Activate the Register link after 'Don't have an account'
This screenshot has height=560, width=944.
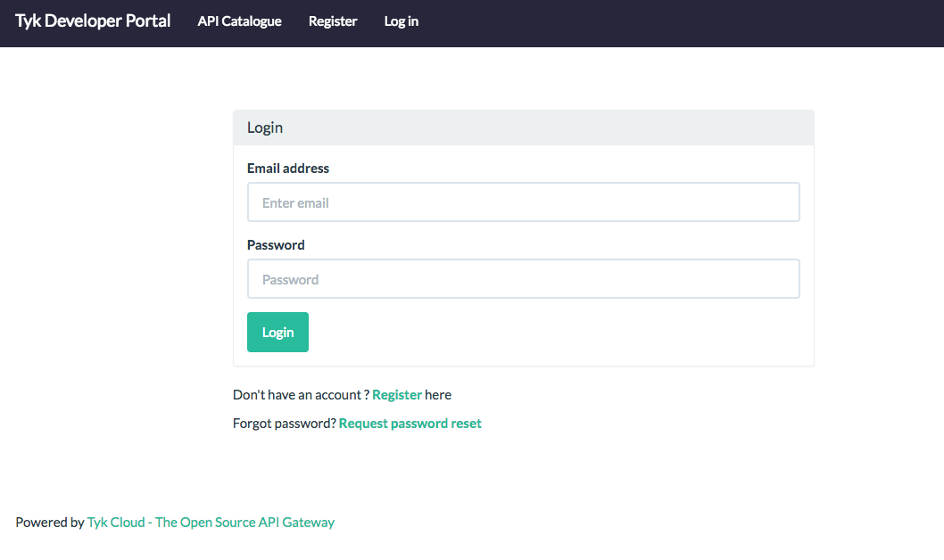(x=397, y=394)
